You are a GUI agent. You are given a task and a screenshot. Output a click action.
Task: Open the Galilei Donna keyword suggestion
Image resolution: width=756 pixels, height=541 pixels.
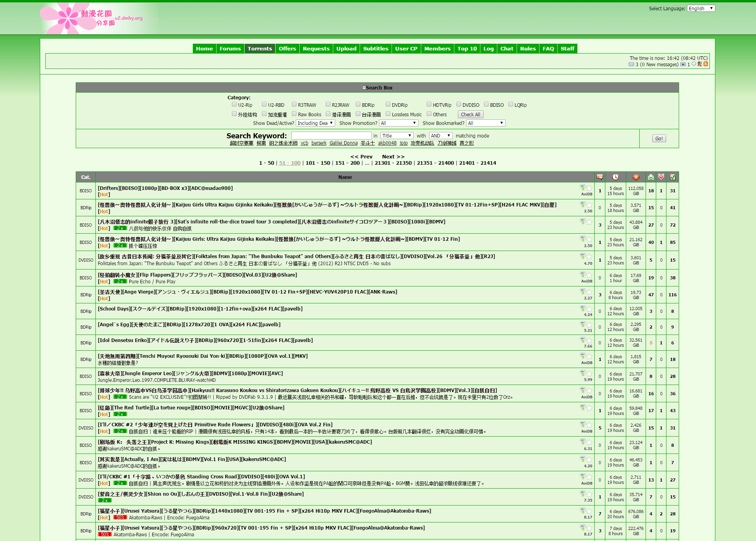(x=343, y=143)
